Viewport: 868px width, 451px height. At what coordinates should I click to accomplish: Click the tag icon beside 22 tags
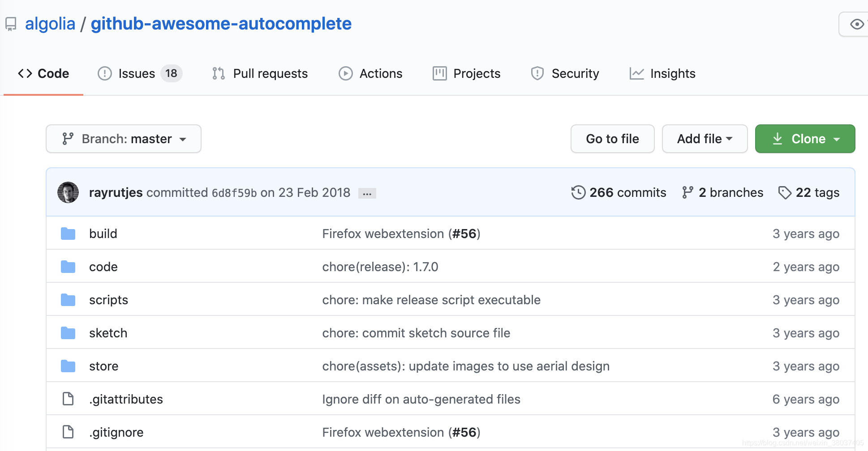click(785, 192)
